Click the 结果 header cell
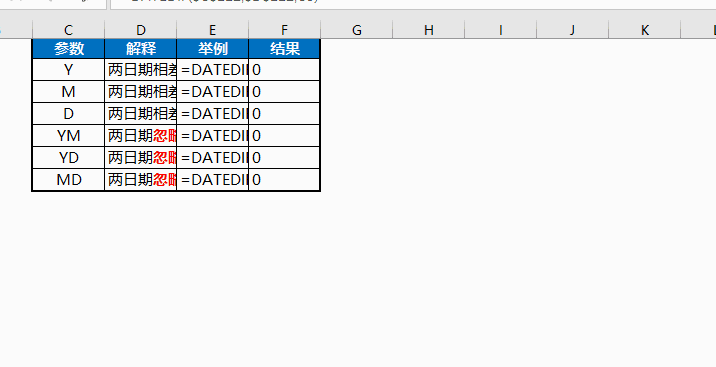The width and height of the screenshot is (716, 367). [x=284, y=49]
